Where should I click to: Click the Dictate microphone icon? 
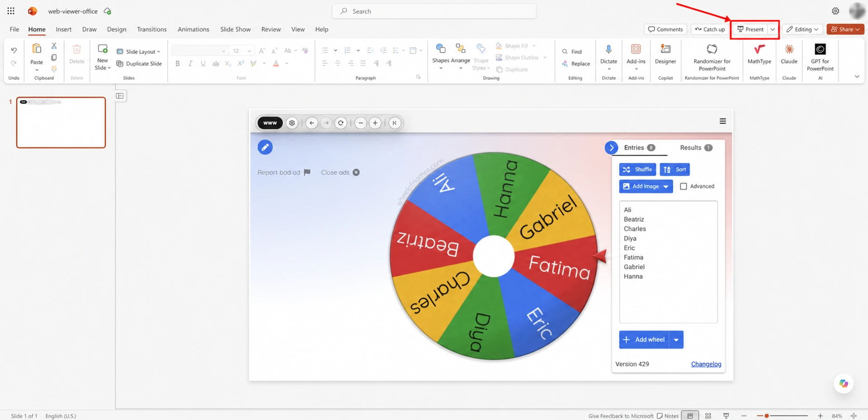coord(609,49)
